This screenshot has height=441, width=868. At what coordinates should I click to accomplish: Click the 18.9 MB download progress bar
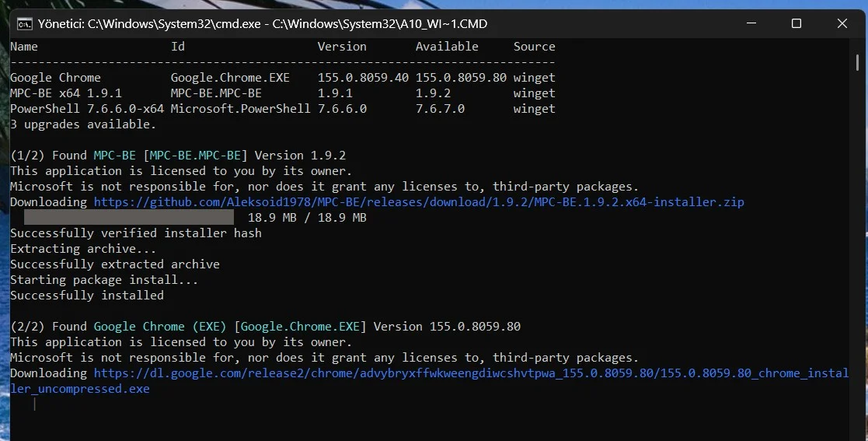(128, 217)
